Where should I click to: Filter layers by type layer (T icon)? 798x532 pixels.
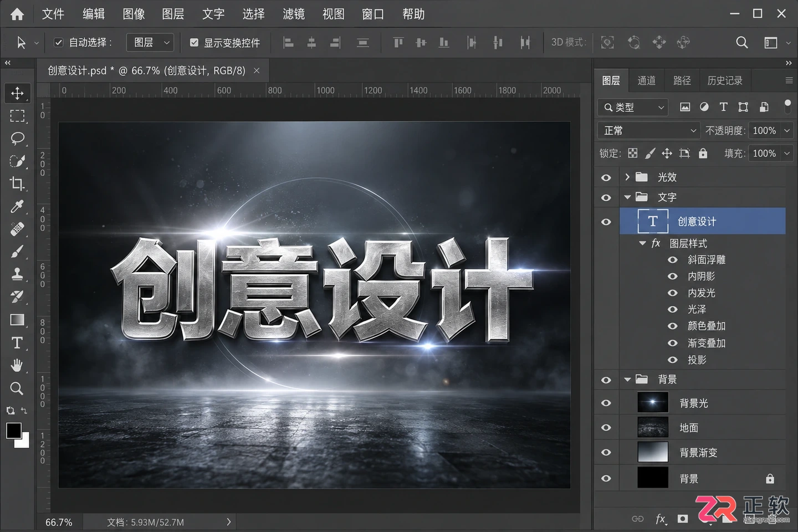(723, 107)
